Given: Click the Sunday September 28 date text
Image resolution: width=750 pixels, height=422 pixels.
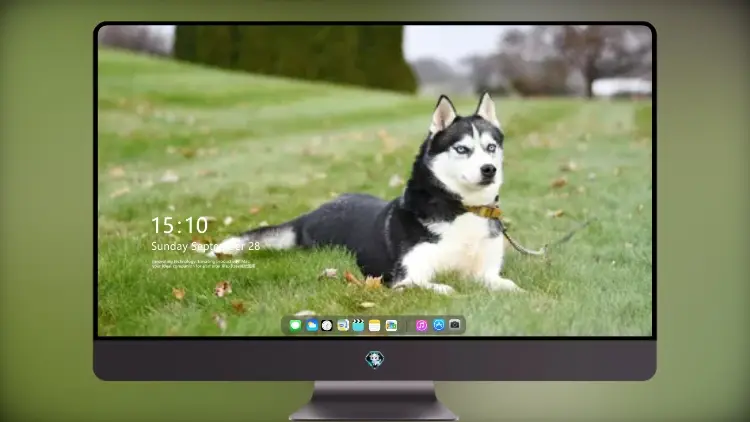Looking at the screenshot, I should [x=206, y=246].
